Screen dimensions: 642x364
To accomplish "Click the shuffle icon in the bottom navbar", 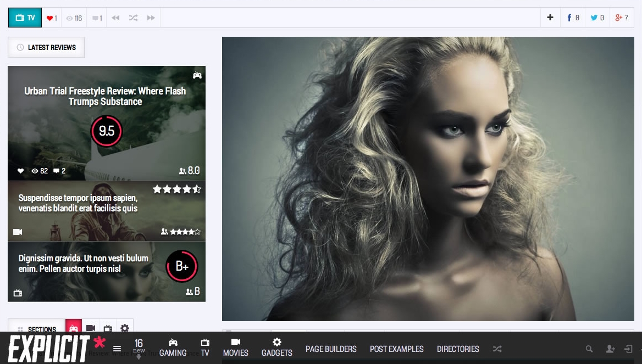I will click(x=497, y=349).
